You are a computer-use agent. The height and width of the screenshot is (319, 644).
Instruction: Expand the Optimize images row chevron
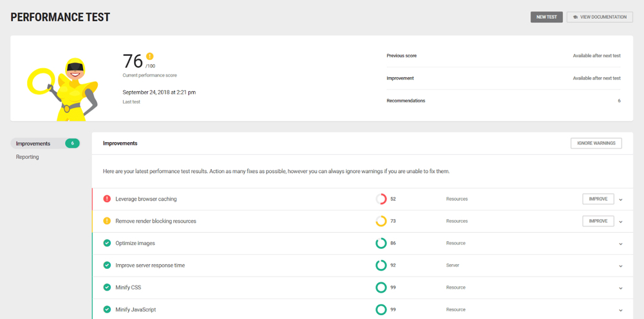pos(621,244)
